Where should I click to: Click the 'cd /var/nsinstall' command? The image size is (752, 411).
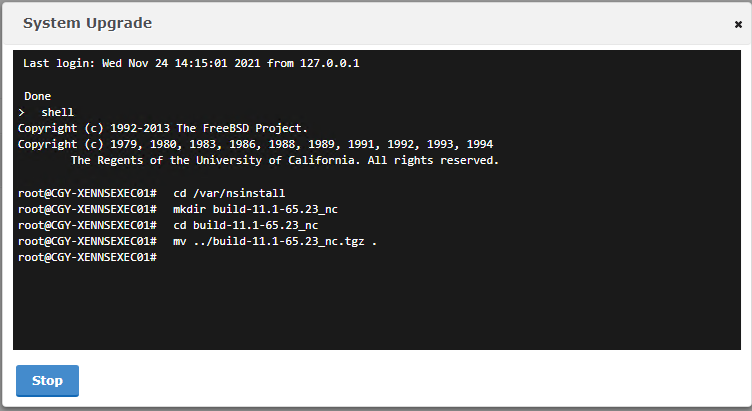[229, 193]
